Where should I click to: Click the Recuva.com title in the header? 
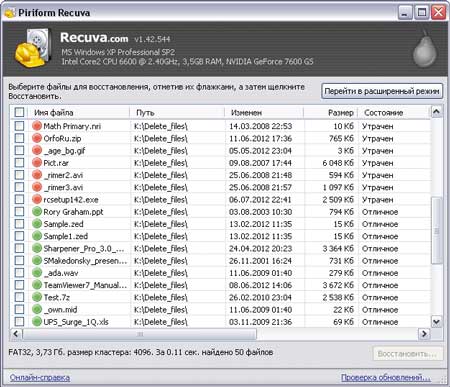click(94, 38)
